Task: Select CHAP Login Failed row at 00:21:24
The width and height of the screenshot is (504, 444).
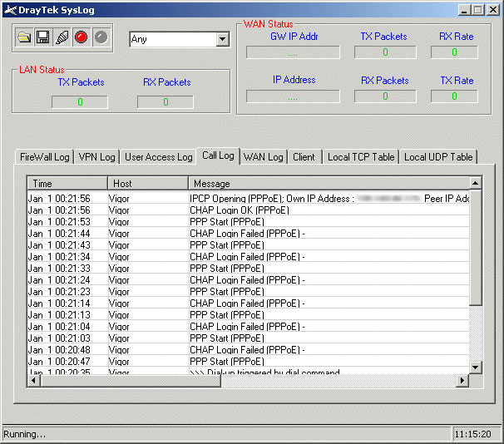Action: [248, 280]
